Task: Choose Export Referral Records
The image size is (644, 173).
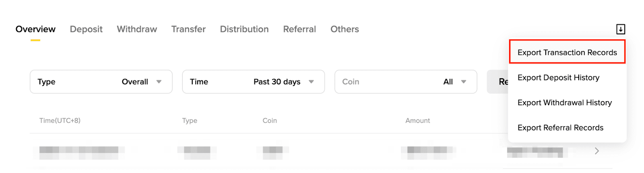Action: [x=560, y=127]
